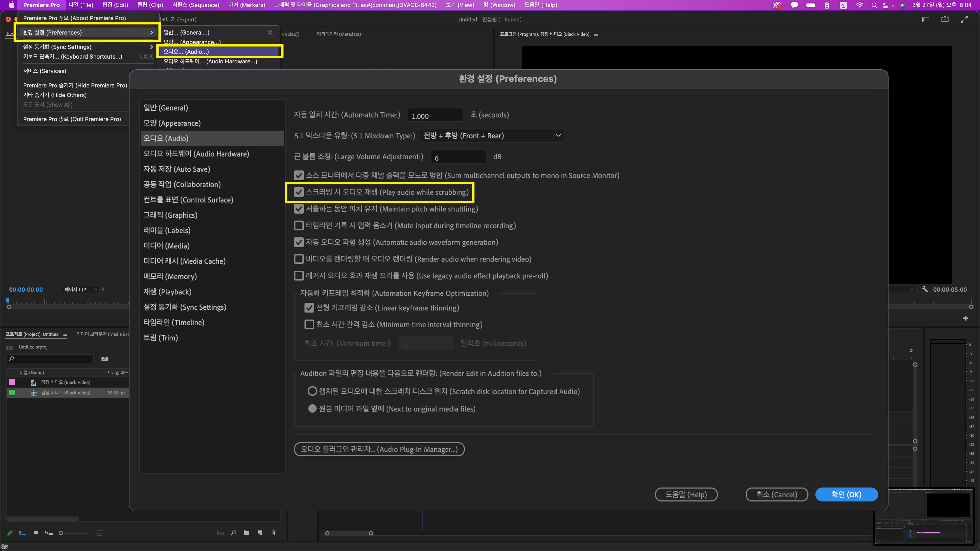Expand Sync Settings submenu in app menu

click(151, 47)
